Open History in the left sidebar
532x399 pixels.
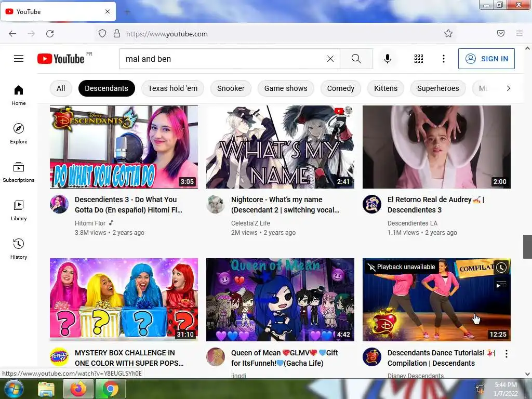(19, 249)
